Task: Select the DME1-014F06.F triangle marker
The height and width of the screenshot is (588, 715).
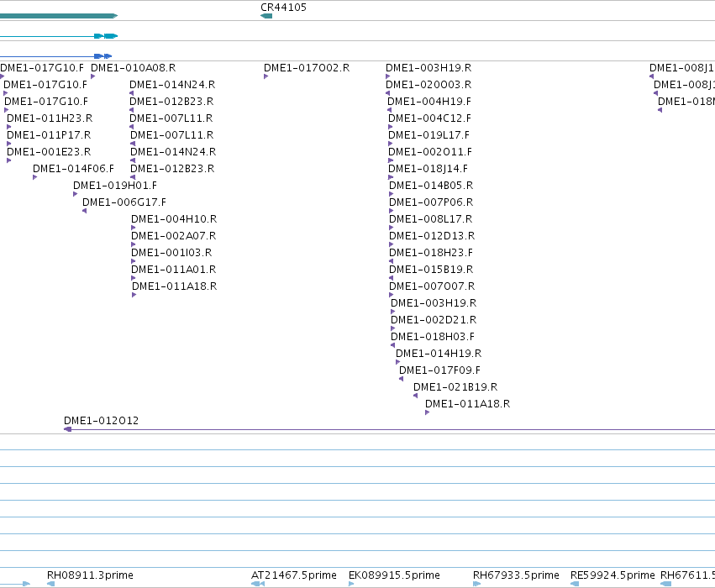Action: [35, 177]
